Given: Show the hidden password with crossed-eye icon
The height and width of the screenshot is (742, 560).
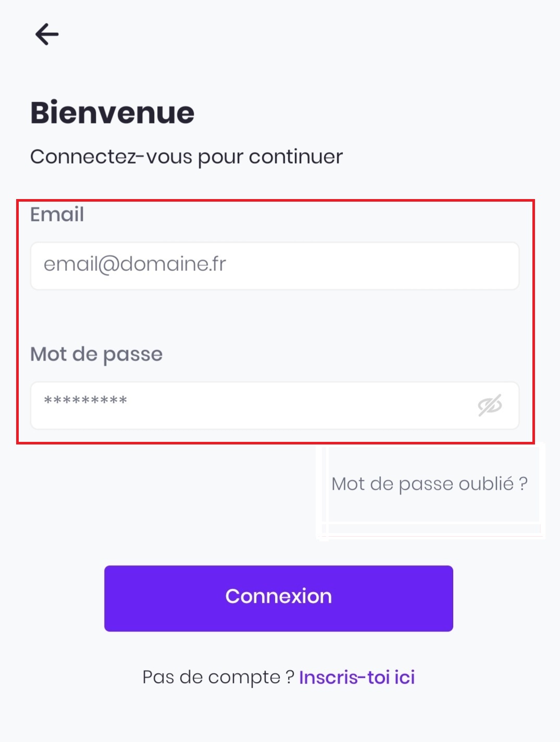Looking at the screenshot, I should click(490, 405).
